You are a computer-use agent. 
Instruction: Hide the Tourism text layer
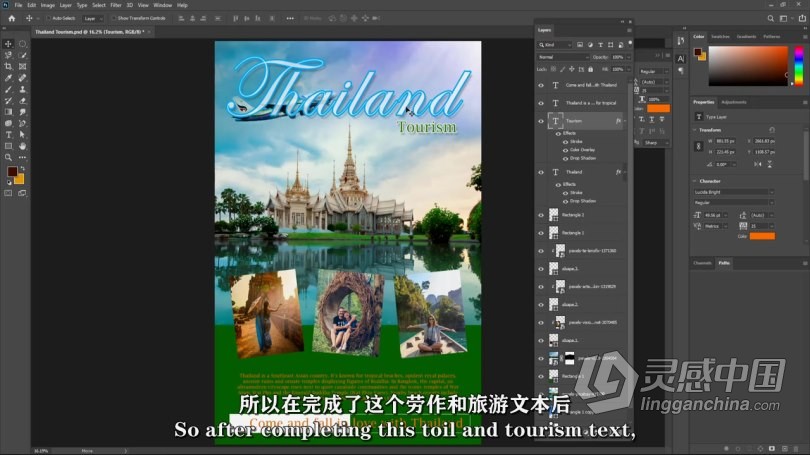point(541,121)
